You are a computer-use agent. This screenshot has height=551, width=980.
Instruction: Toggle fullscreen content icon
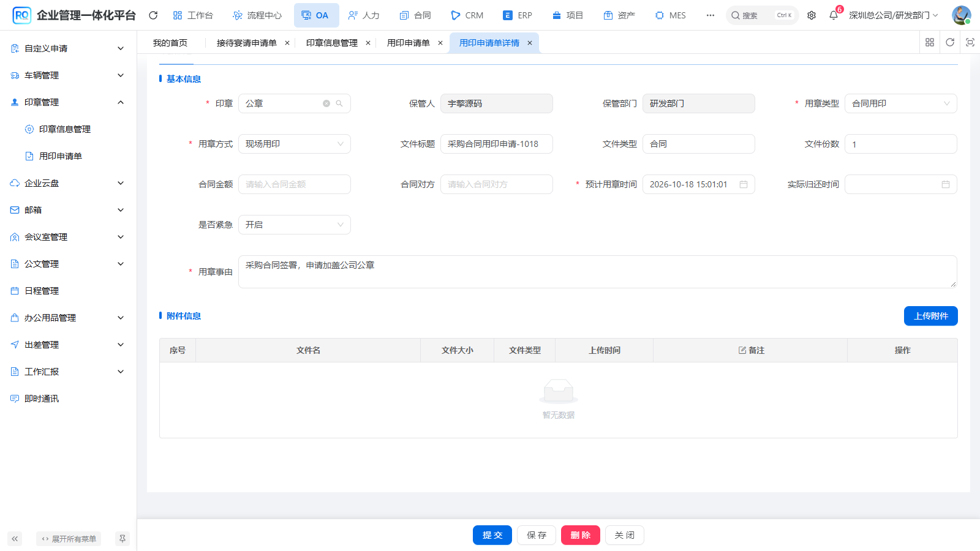click(970, 42)
